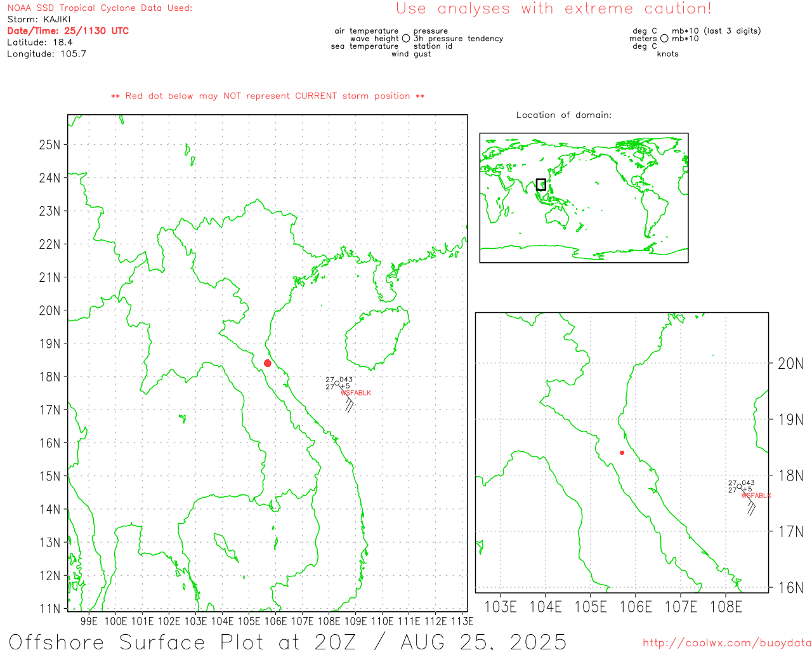The width and height of the screenshot is (812, 650).
Task: Click the red storm position dot on main map
Action: coord(268,363)
